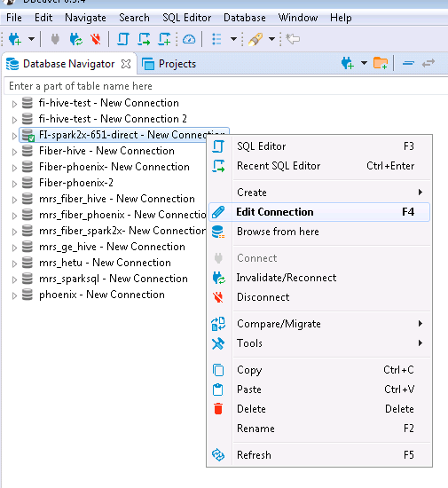Click the new folder icon in navigator panel

pyautogui.click(x=381, y=63)
